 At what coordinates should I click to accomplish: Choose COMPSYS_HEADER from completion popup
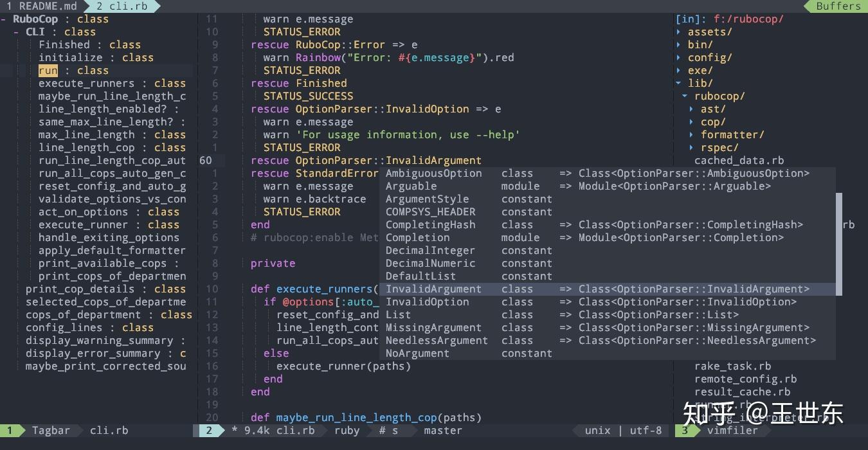[608, 212]
